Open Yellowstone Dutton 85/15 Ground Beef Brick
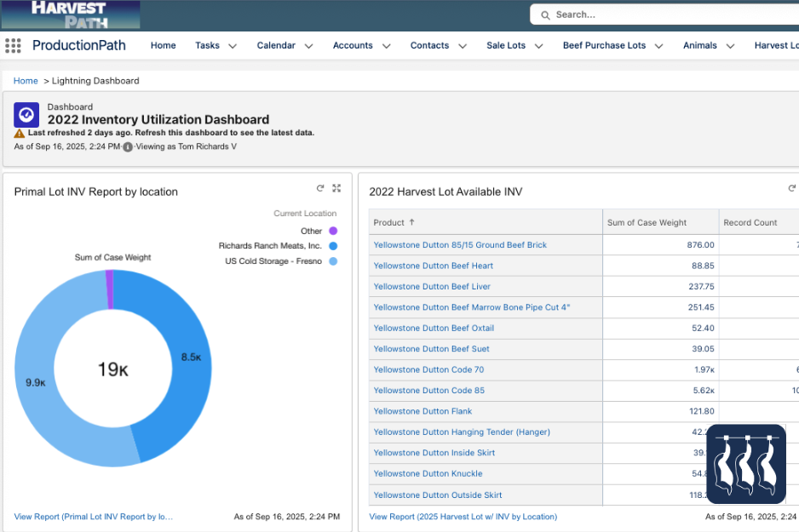This screenshot has width=799, height=532. click(460, 245)
